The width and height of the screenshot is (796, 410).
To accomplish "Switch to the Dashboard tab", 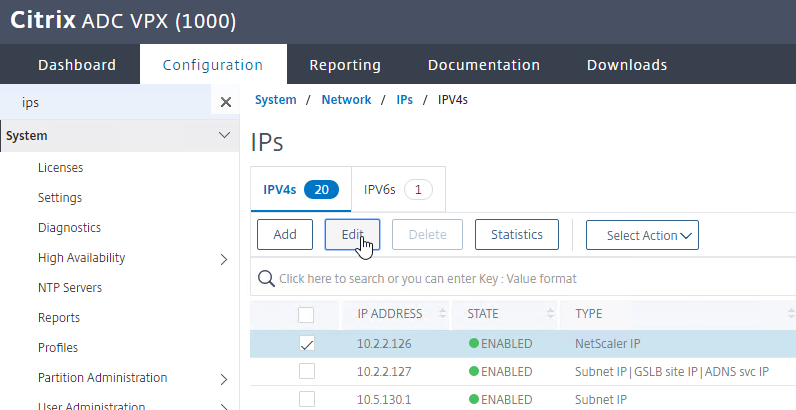I will coord(77,65).
